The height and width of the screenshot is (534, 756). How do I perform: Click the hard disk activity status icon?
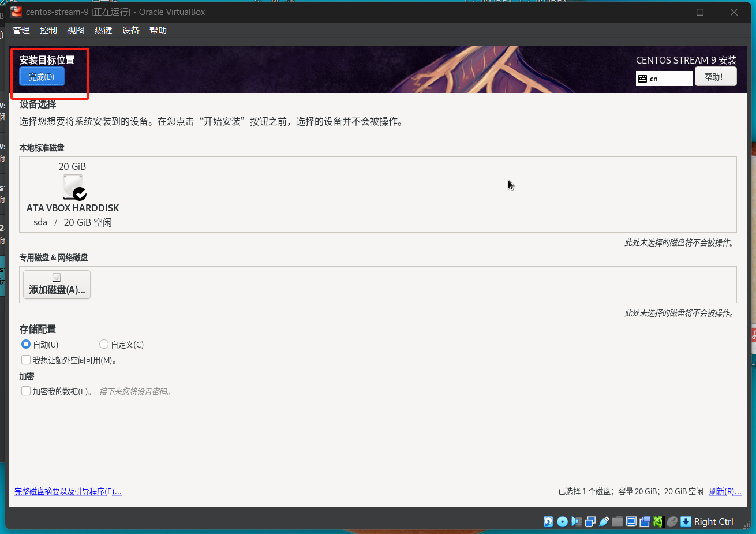tap(548, 522)
